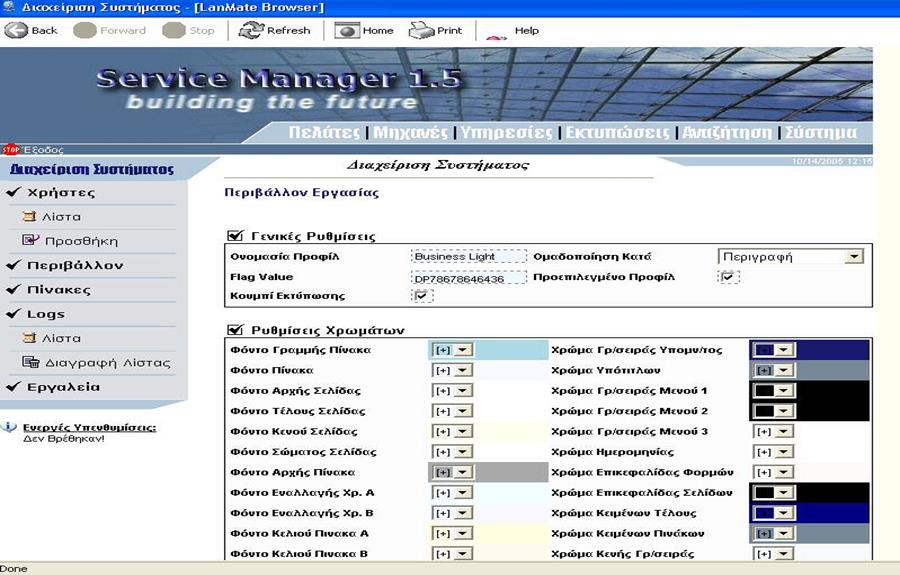Image resolution: width=900 pixels, height=575 pixels.
Task: Click the Λίστα icon under Χρήστες
Action: pyautogui.click(x=29, y=216)
